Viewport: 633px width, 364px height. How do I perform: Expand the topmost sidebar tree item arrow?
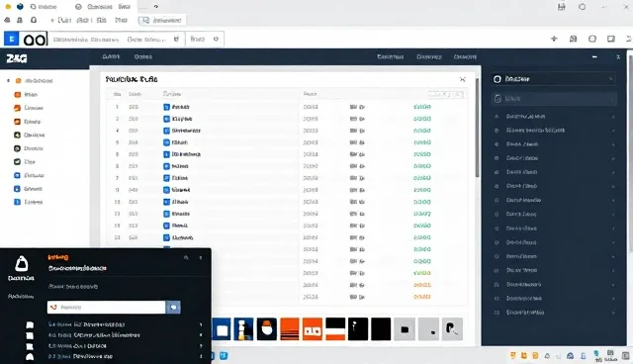pyautogui.click(x=8, y=81)
